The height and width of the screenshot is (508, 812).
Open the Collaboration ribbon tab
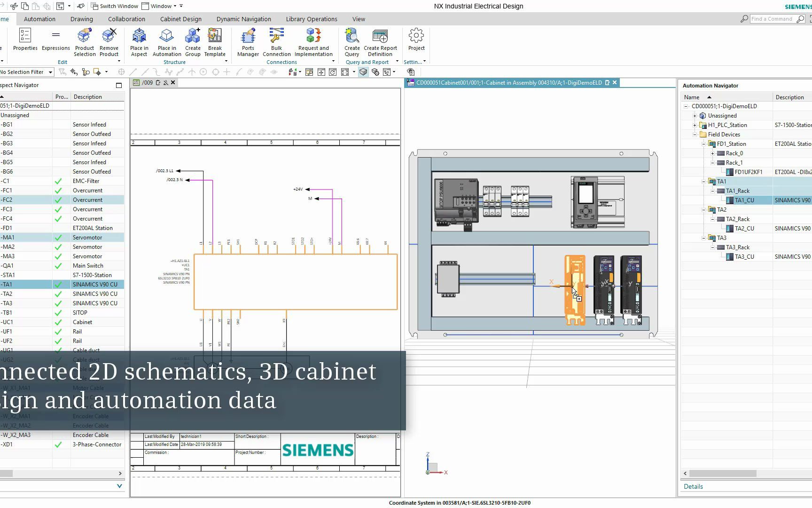click(x=126, y=19)
